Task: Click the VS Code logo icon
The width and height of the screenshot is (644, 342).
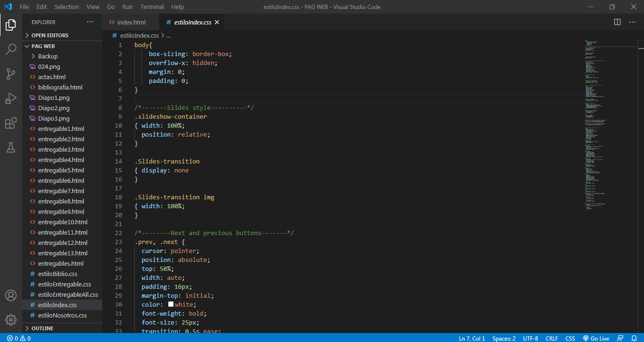Action: coord(8,7)
